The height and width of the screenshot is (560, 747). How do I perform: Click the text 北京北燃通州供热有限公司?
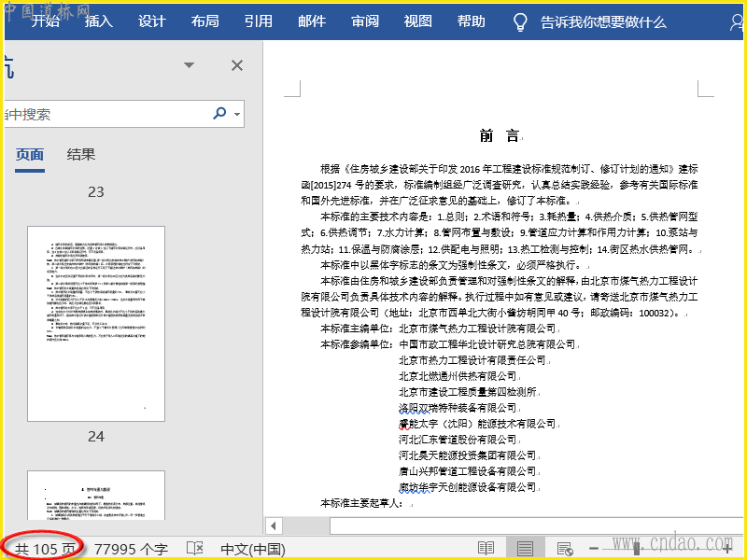(x=458, y=376)
